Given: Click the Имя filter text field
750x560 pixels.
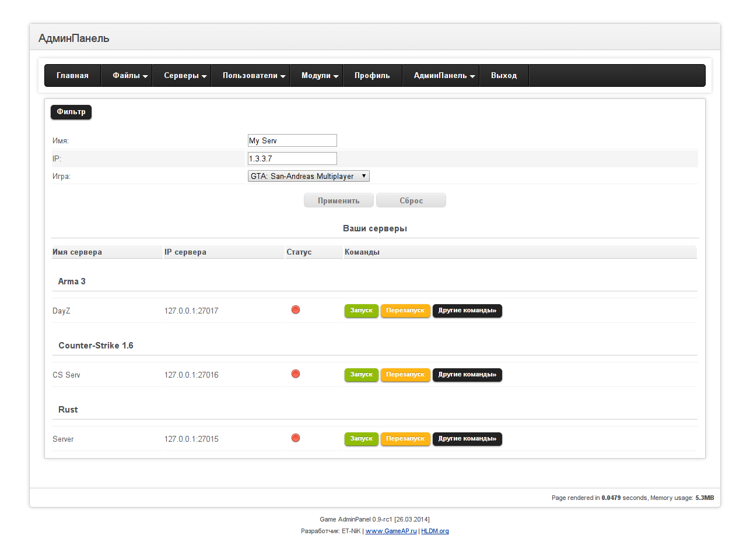Looking at the screenshot, I should pyautogui.click(x=292, y=140).
